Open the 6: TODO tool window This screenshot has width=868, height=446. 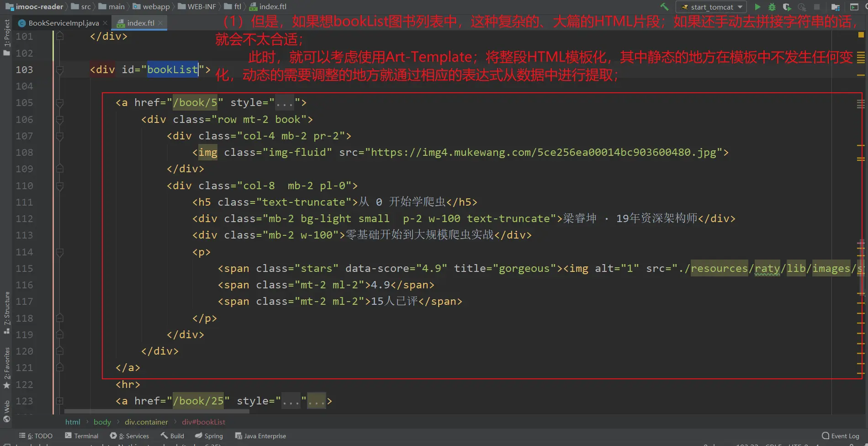36,436
